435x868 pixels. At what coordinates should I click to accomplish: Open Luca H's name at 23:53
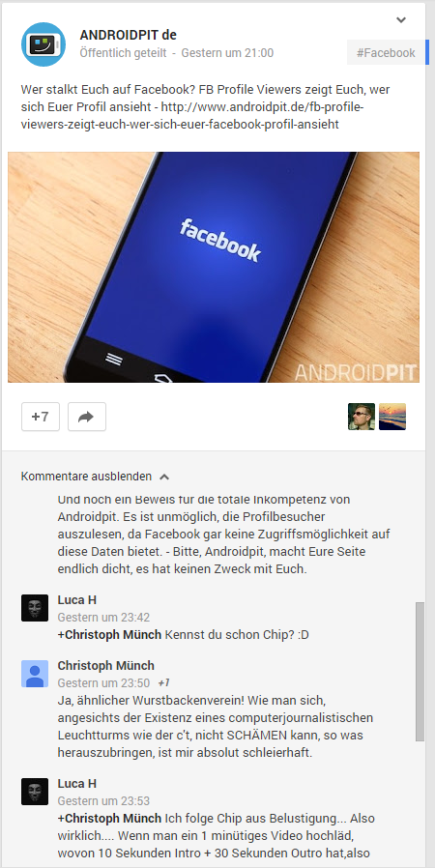(77, 783)
